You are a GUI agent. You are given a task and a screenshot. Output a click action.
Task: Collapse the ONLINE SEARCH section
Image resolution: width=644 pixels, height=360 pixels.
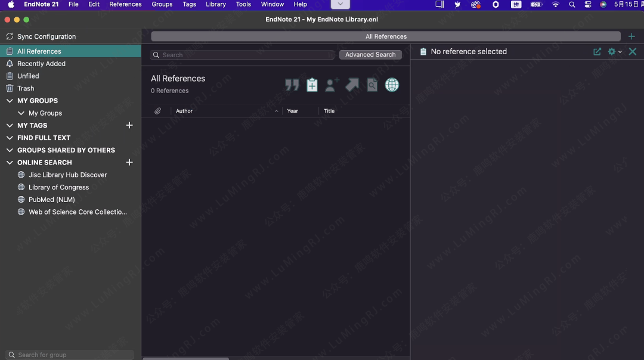(10, 163)
